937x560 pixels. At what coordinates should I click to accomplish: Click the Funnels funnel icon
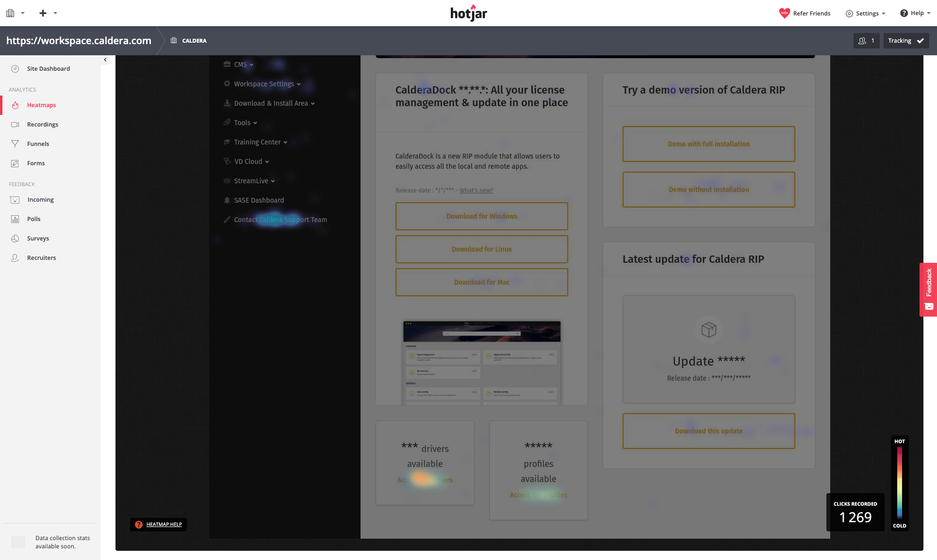point(15,144)
